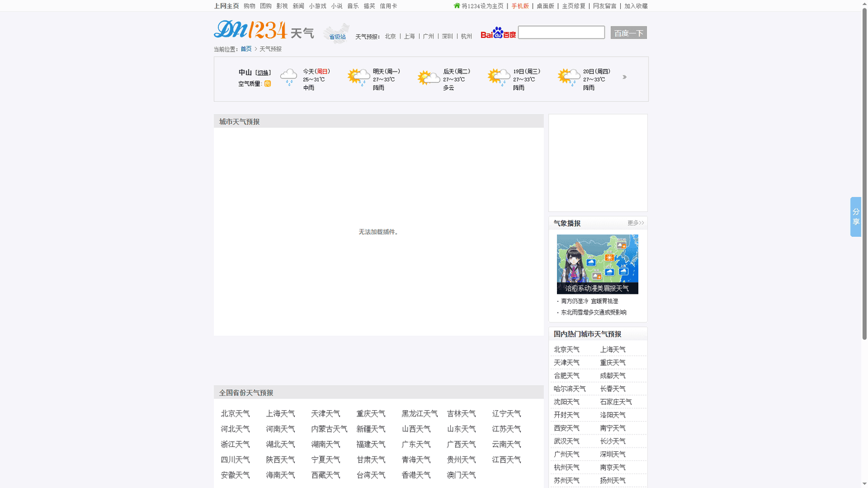This screenshot has width=868, height=488.
Task: Open 四川天气 in the province list
Action: [x=235, y=460]
